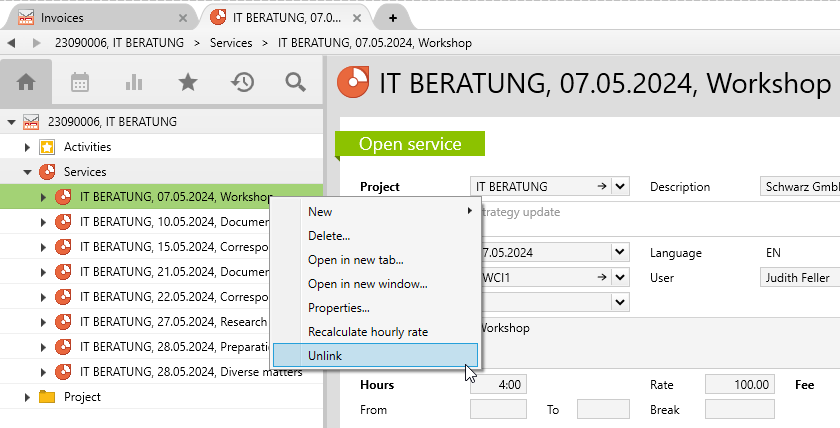Expand the Activities tree node

28,147
